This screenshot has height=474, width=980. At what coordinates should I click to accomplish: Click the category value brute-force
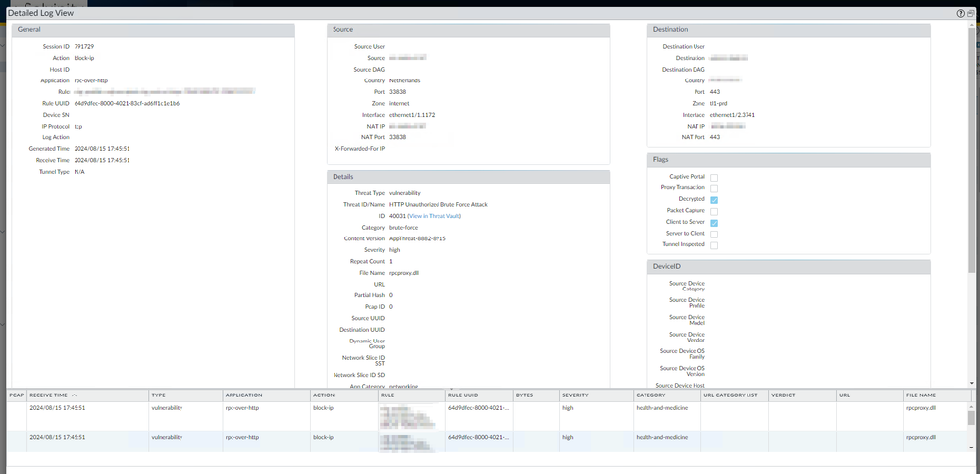[403, 228]
